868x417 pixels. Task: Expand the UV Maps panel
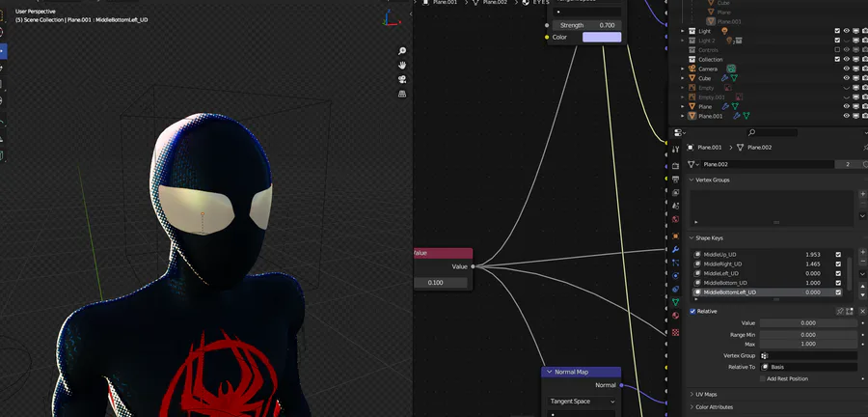click(692, 394)
